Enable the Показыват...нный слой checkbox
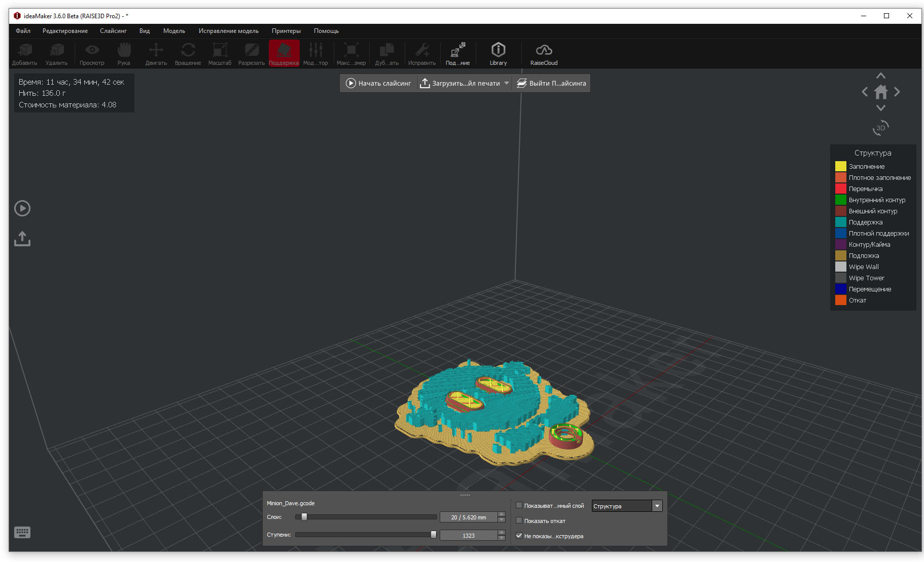 click(x=519, y=505)
